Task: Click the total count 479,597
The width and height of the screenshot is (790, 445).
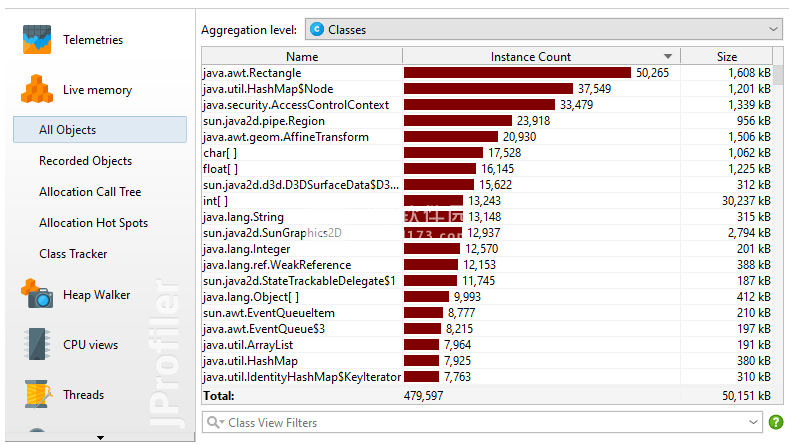Action: coord(423,396)
